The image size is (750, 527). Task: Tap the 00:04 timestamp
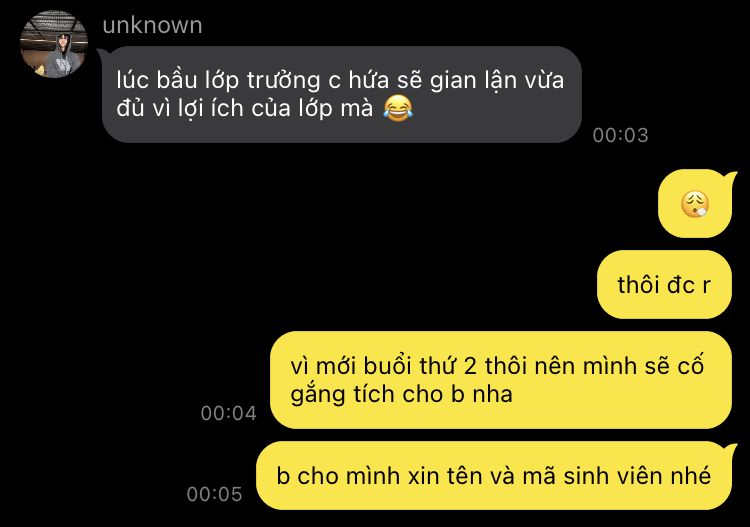(229, 413)
